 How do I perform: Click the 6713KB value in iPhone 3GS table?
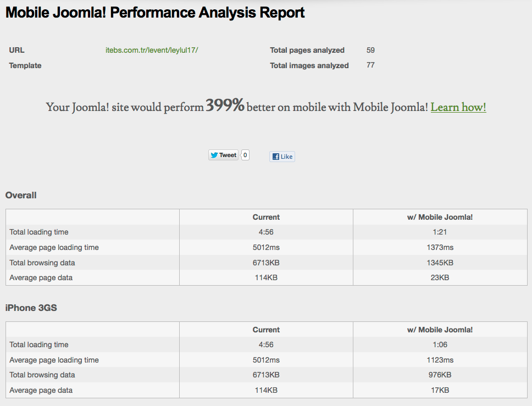(266, 375)
